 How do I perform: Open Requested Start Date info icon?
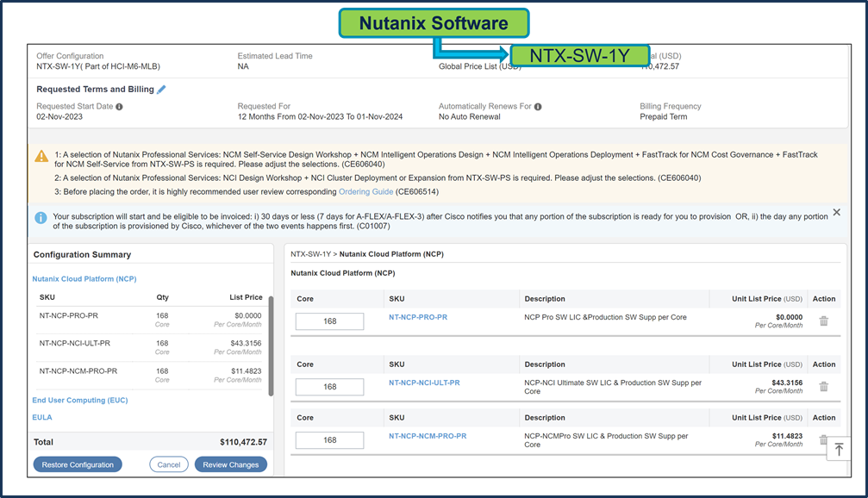pyautogui.click(x=119, y=107)
